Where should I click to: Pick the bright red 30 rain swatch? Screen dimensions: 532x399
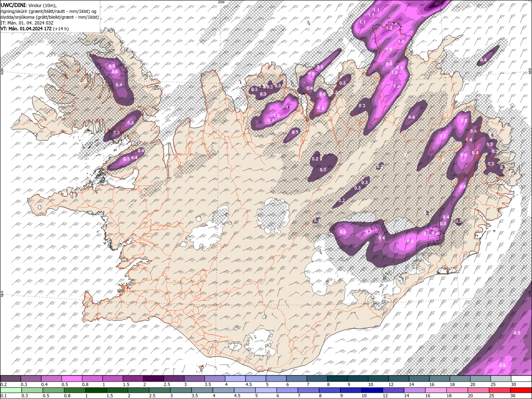click(521, 390)
